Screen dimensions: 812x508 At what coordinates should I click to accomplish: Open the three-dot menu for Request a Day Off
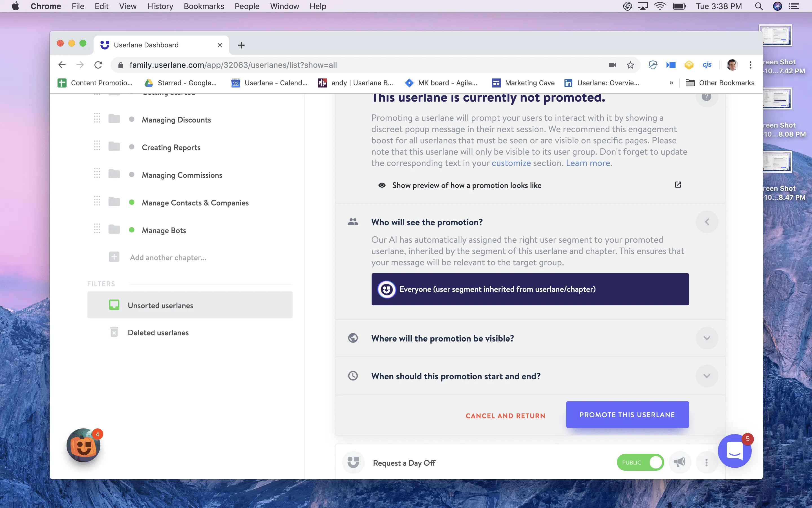pyautogui.click(x=706, y=463)
